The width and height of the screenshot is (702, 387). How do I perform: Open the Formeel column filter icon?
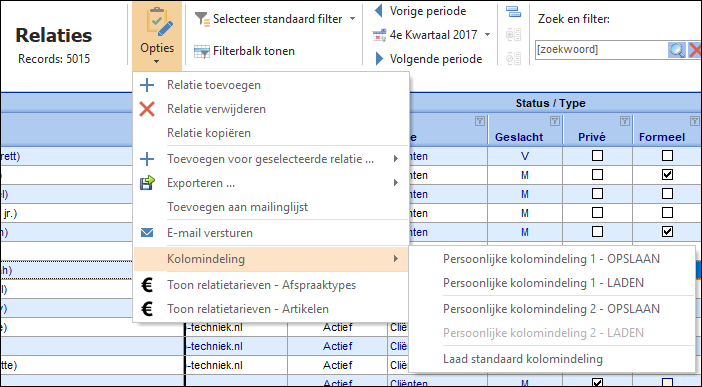point(694,121)
